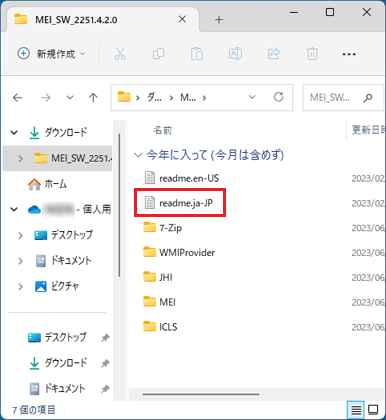The width and height of the screenshot is (386, 420).
Task: Maximize the Explorer window
Action: (x=330, y=12)
